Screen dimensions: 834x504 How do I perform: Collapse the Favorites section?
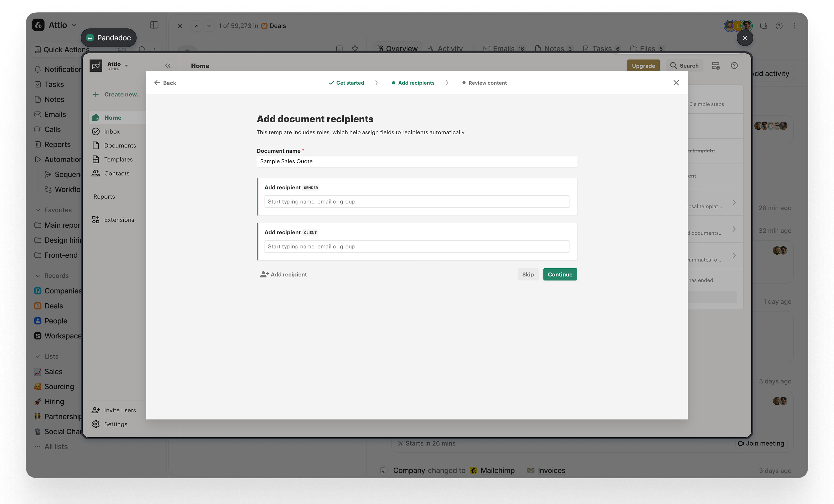[x=38, y=210]
